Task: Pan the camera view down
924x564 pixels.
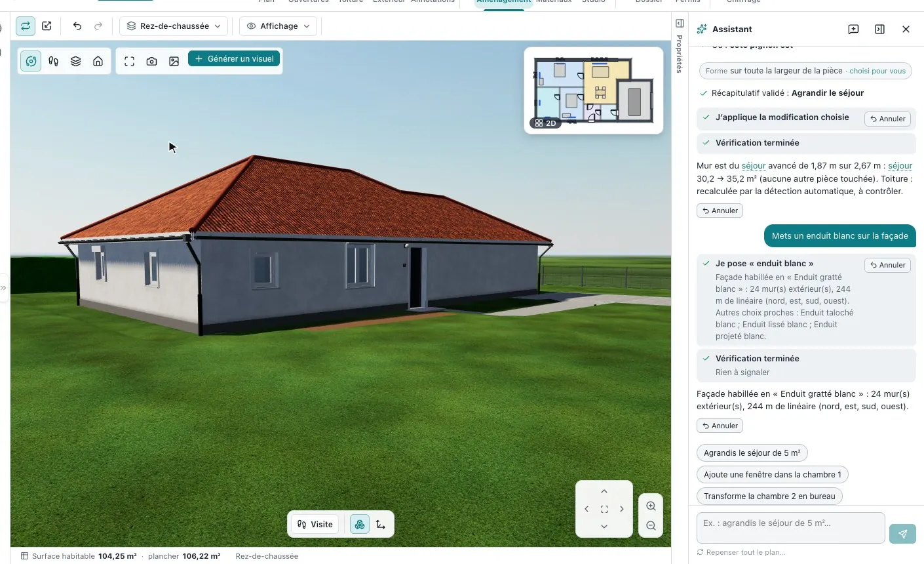Action: click(604, 527)
